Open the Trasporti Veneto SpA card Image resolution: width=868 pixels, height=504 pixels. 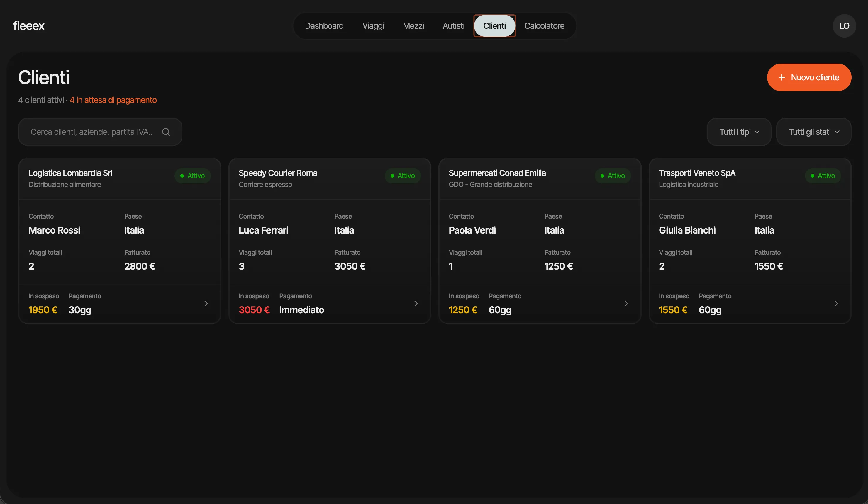pyautogui.click(x=750, y=241)
